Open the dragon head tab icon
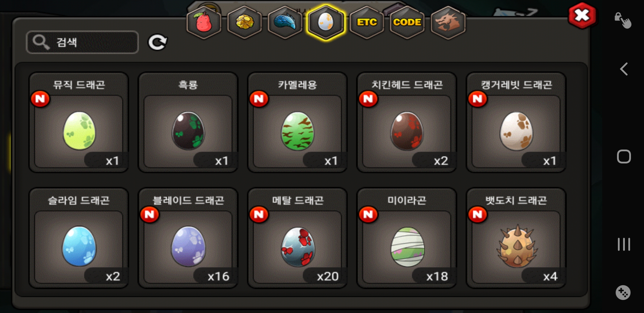This screenshot has height=313, width=644. click(448, 23)
